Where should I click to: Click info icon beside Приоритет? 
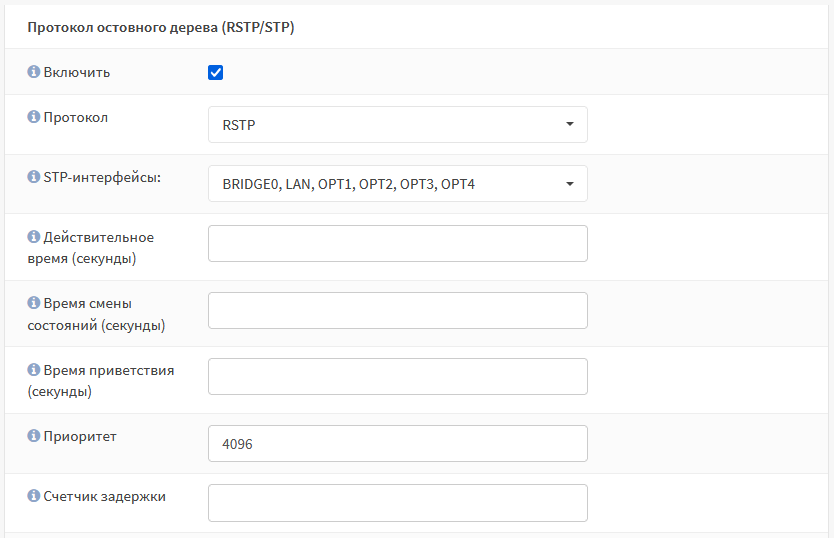tap(34, 436)
